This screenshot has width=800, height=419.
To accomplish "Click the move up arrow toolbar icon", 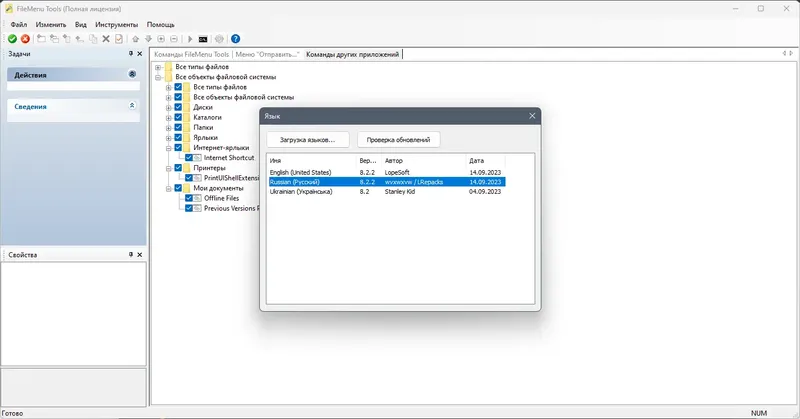I will (135, 39).
